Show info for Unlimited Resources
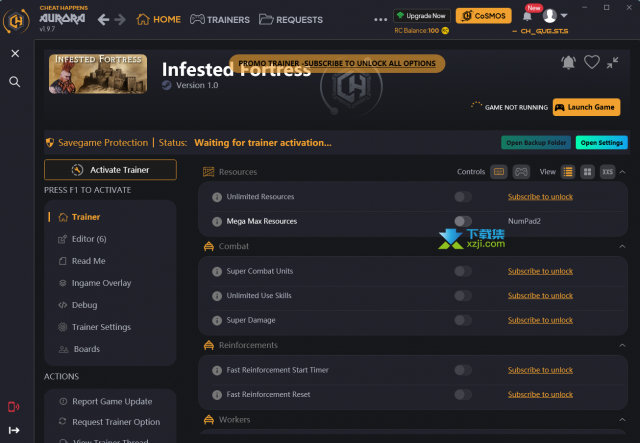Screen dimensions: 640x443 click(x=217, y=197)
